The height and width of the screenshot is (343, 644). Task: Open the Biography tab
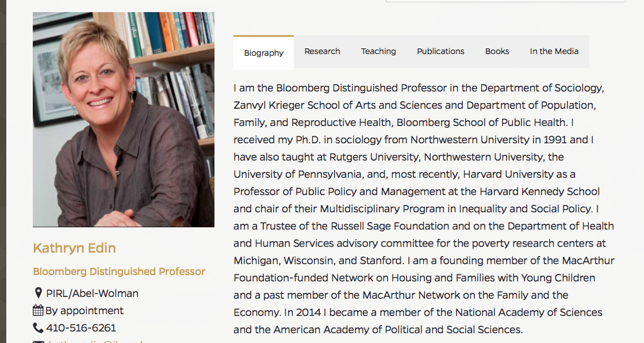click(264, 53)
